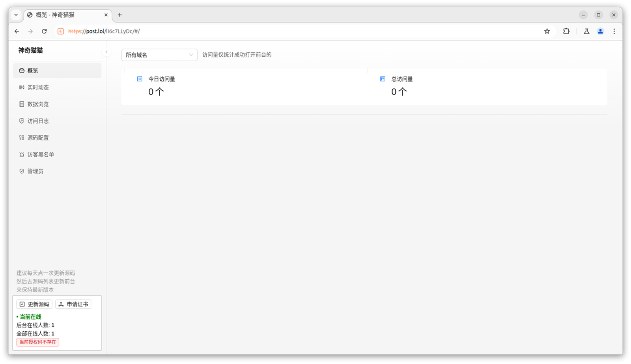Image resolution: width=631 pixels, height=364 pixels.
Task: Click the browser forward arrow
Action: pyautogui.click(x=30, y=31)
